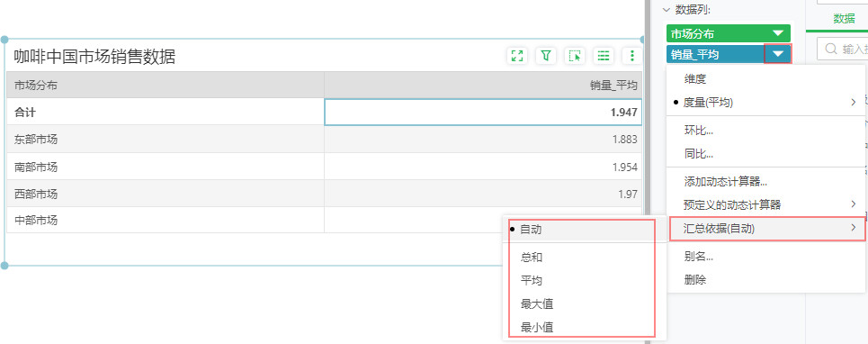
Task: Expand 度量(平均) submenu
Action: 766,103
